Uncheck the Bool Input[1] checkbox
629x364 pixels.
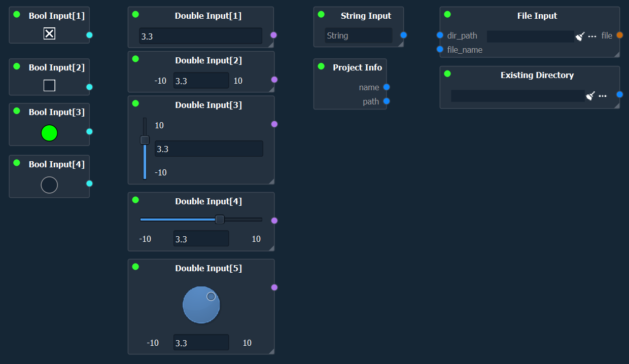[x=49, y=34]
